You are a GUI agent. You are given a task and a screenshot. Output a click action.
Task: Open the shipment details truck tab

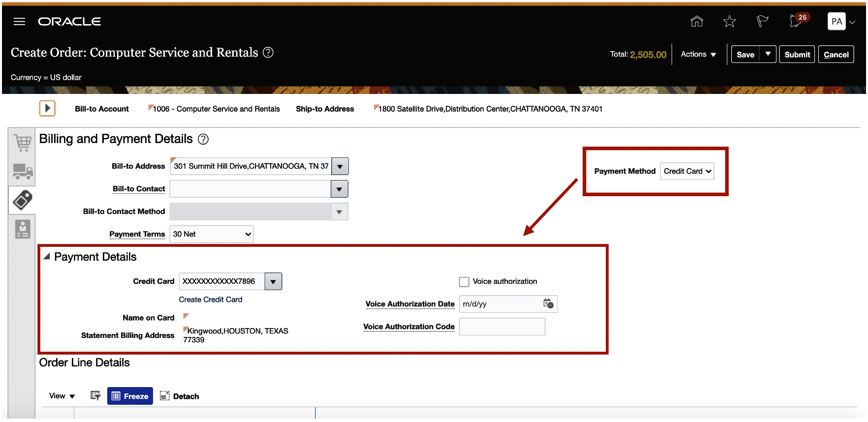pyautogui.click(x=23, y=171)
